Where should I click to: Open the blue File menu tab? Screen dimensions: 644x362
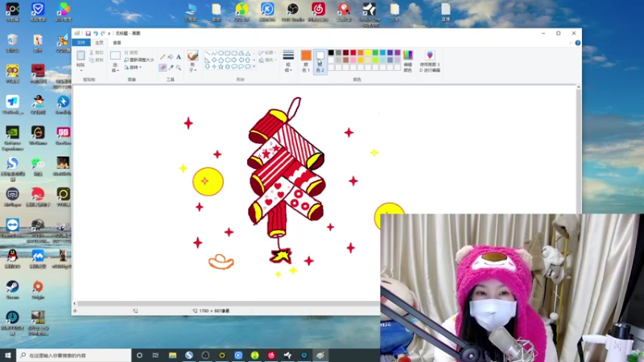coord(81,43)
